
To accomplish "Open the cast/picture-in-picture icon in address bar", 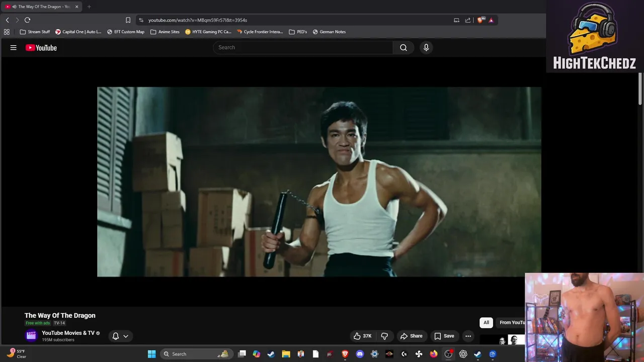I will click(x=456, y=20).
